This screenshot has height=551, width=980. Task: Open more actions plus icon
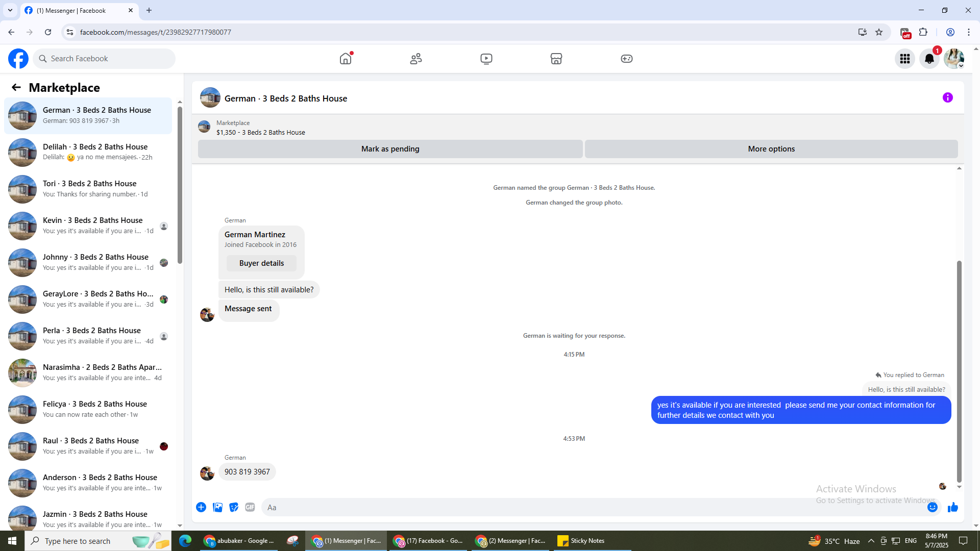coord(201,507)
